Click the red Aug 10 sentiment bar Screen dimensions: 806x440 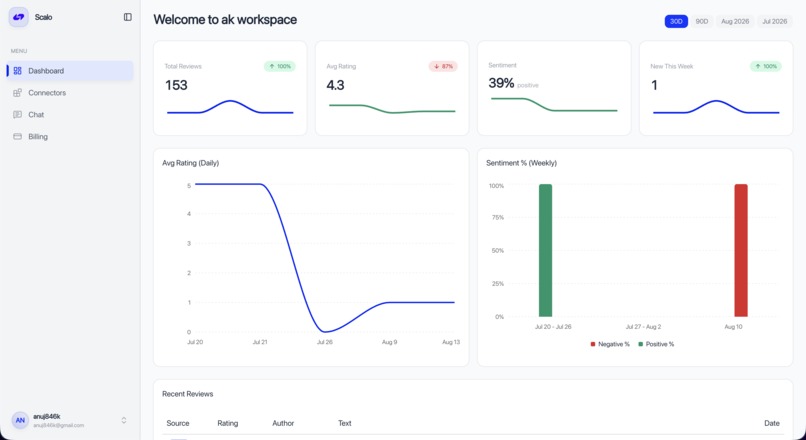tap(741, 250)
